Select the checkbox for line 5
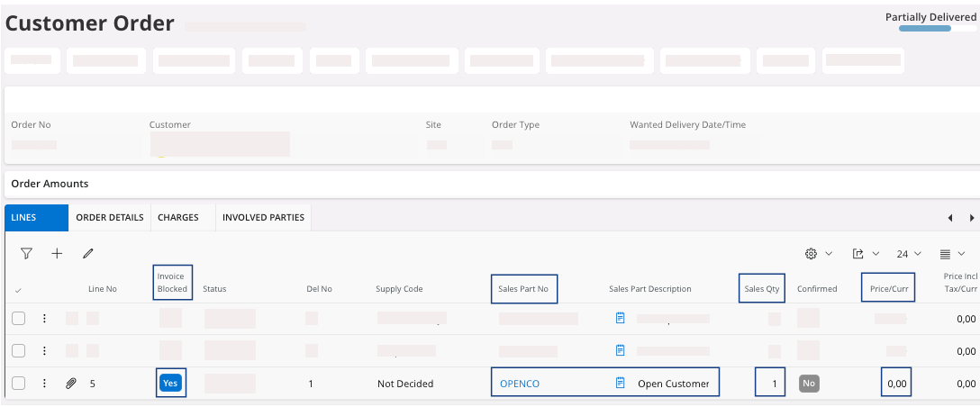The image size is (980, 407). tap(19, 384)
